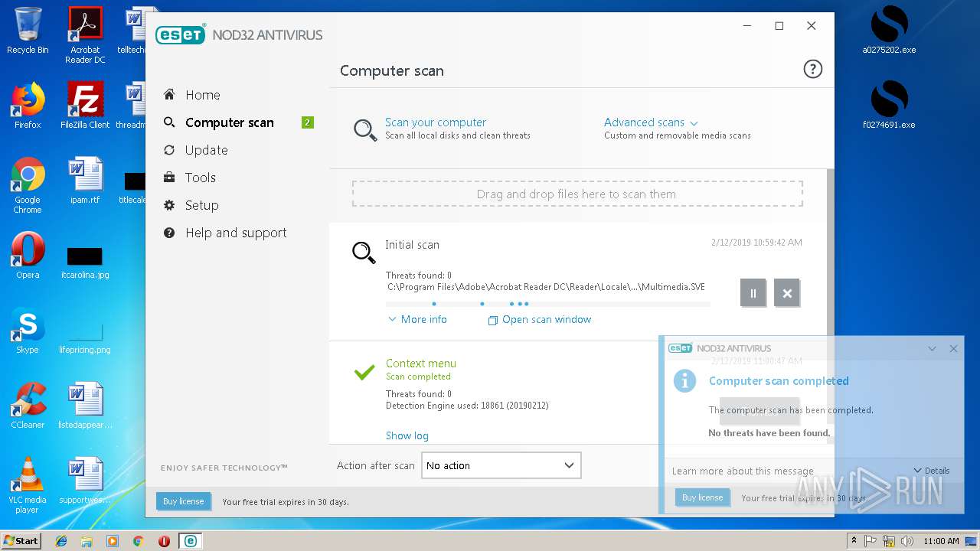
Task: Open ESET from the taskbar
Action: click(190, 541)
